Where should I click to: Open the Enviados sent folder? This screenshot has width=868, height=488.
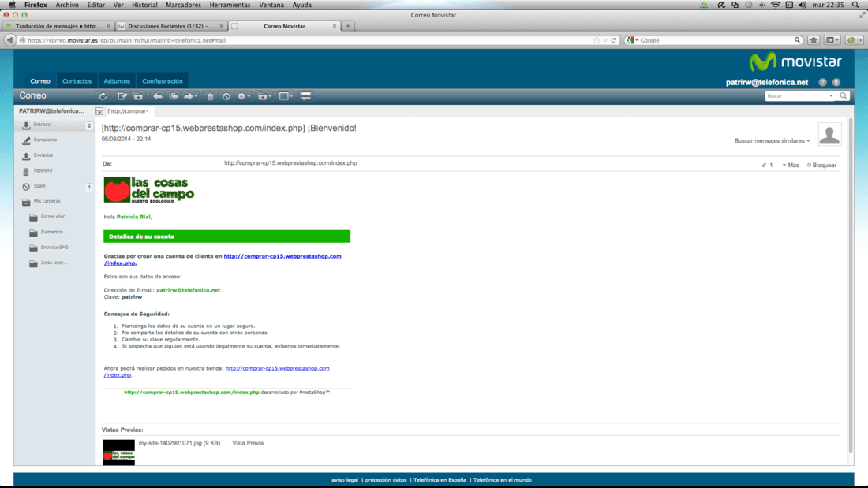click(54, 155)
